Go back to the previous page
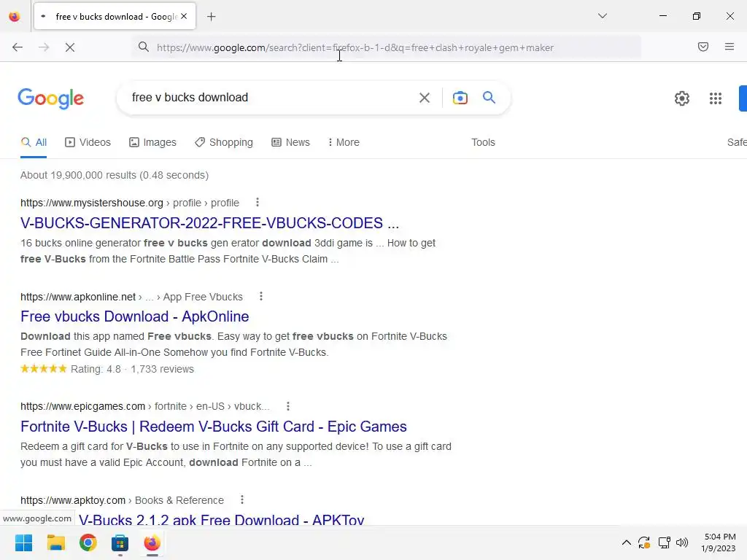 [x=18, y=47]
